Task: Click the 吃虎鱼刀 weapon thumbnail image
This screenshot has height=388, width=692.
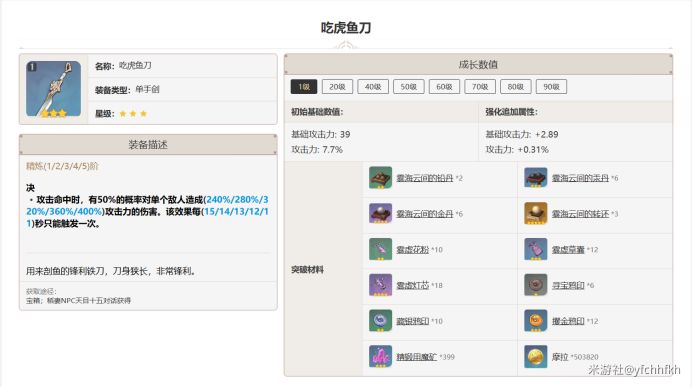Action: coord(53,89)
